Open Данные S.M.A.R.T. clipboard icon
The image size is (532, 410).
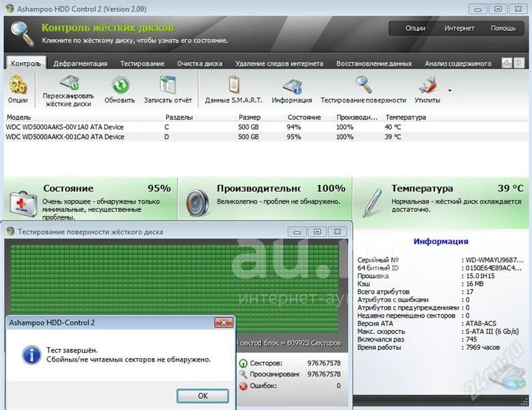point(234,85)
